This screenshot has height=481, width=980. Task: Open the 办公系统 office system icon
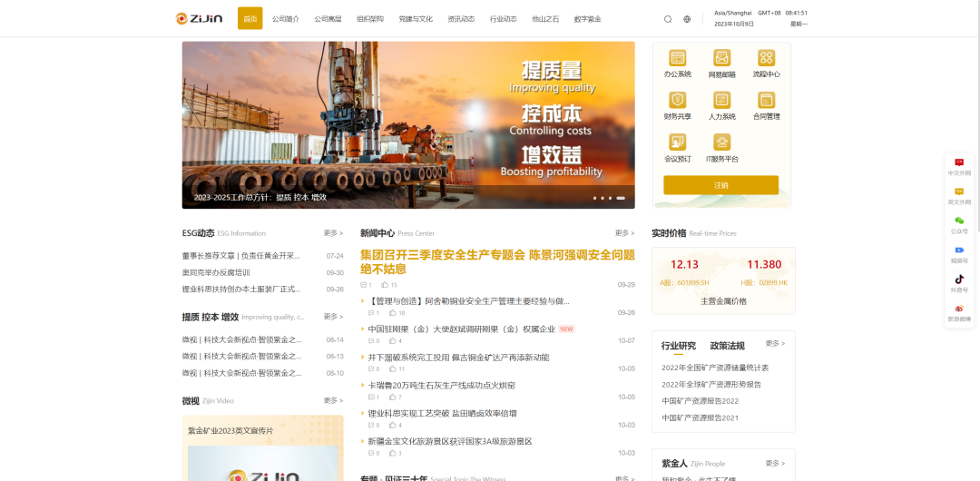tap(677, 58)
